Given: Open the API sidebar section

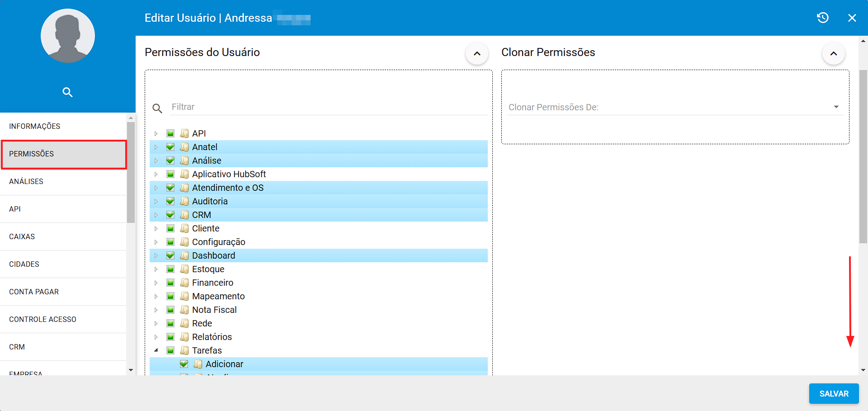Looking at the screenshot, I should click(x=63, y=209).
